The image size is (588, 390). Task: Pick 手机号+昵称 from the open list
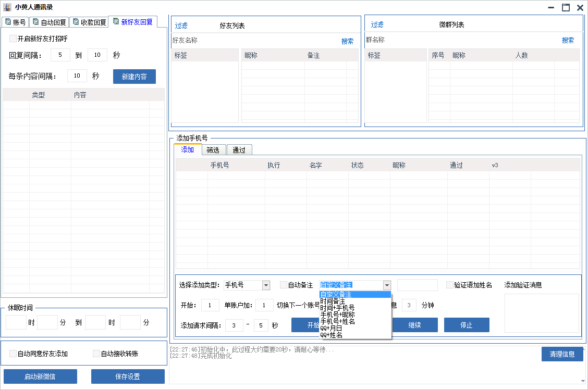[337, 314]
